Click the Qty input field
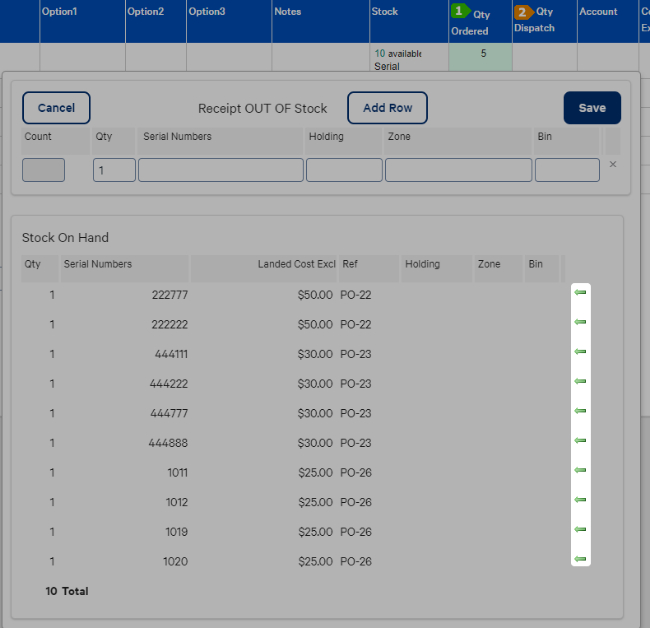The height and width of the screenshot is (628, 650). pos(114,170)
